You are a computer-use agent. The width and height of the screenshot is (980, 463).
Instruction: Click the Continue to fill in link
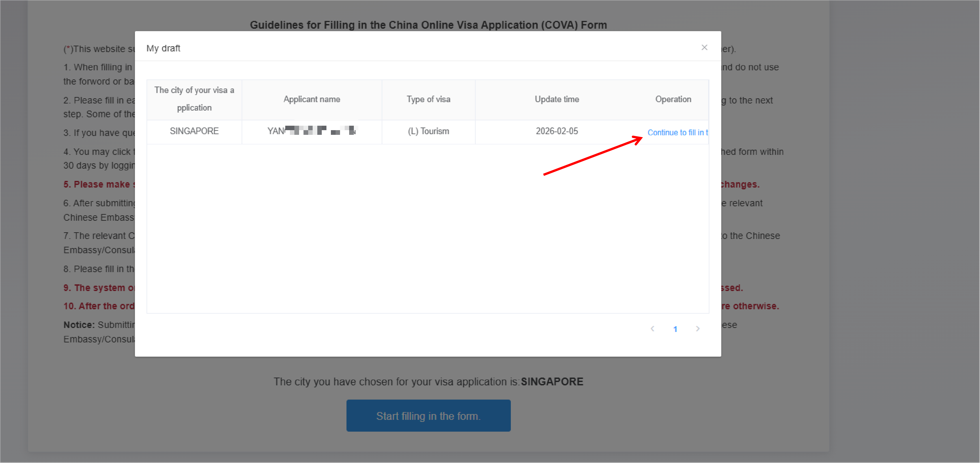[677, 132]
